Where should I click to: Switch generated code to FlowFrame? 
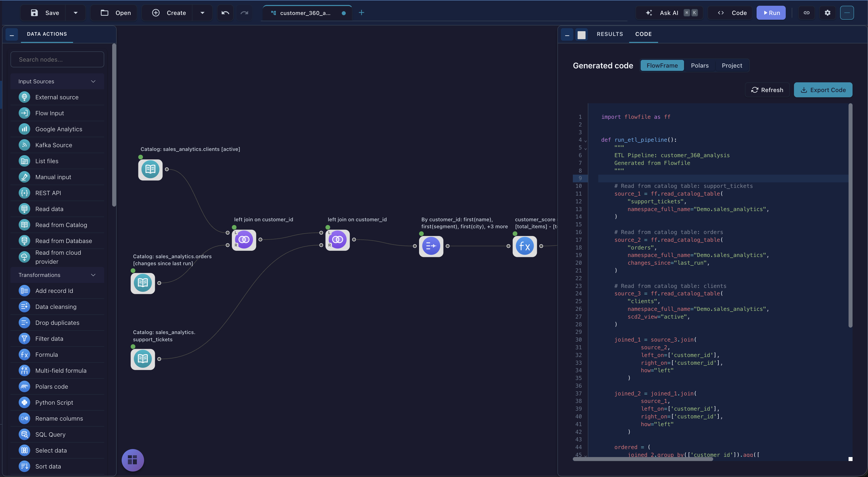pos(662,65)
